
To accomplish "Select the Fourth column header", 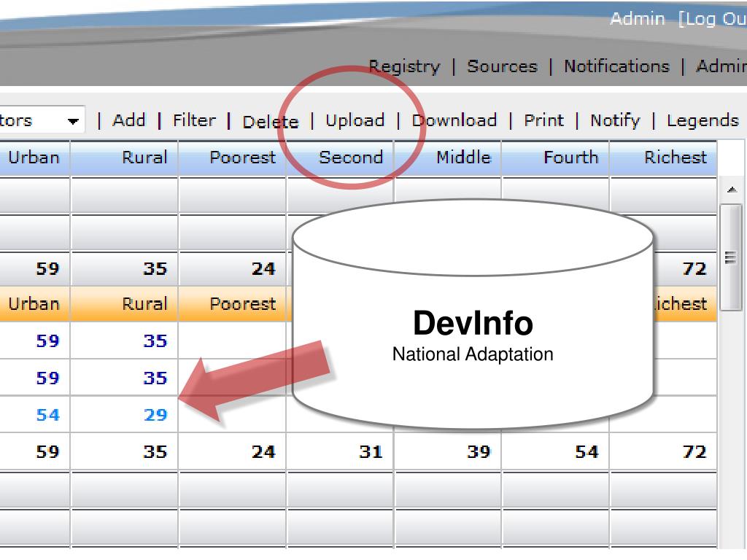I will 555,157.
